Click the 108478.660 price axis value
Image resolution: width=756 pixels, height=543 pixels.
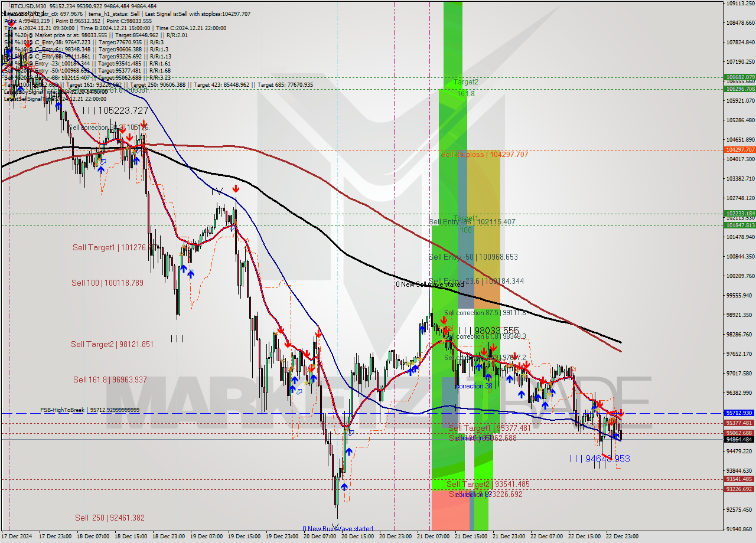(739, 22)
